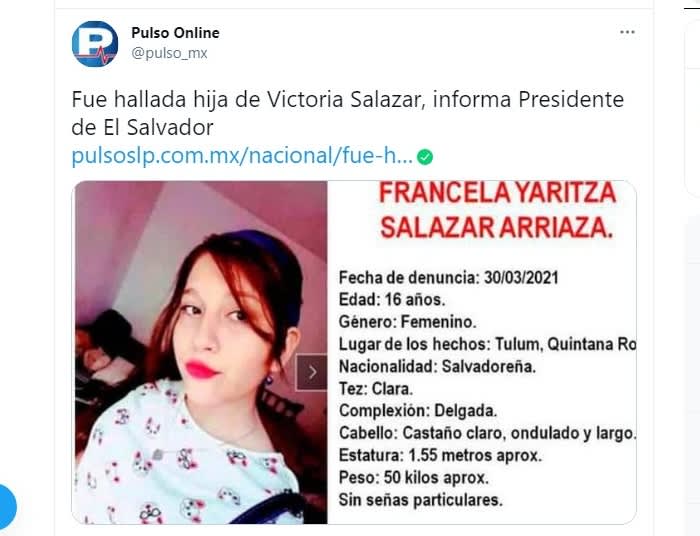Click the Salazar Arriaza heading line
Screen dimensions: 700x536
coord(496,228)
